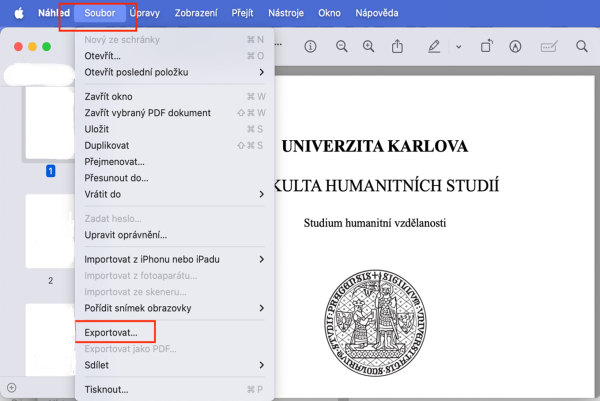This screenshot has height=401, width=600.
Task: Select 'Tisknout...' menu entry
Action: pos(106,389)
